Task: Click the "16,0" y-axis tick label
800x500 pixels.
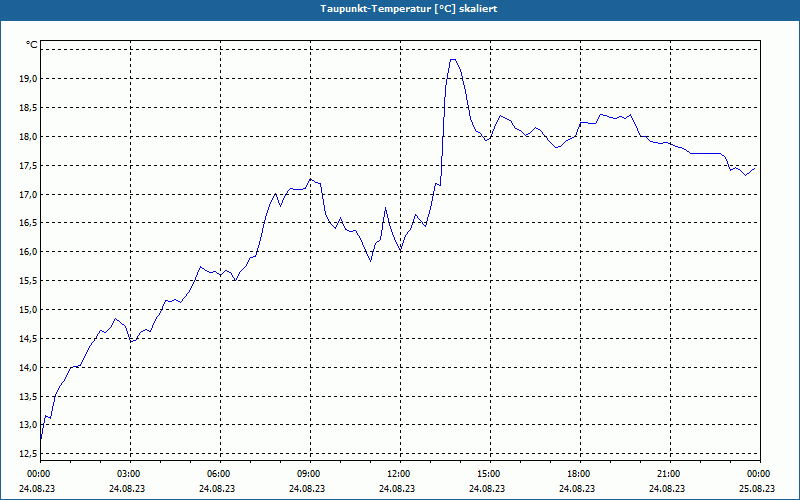Action: click(29, 252)
